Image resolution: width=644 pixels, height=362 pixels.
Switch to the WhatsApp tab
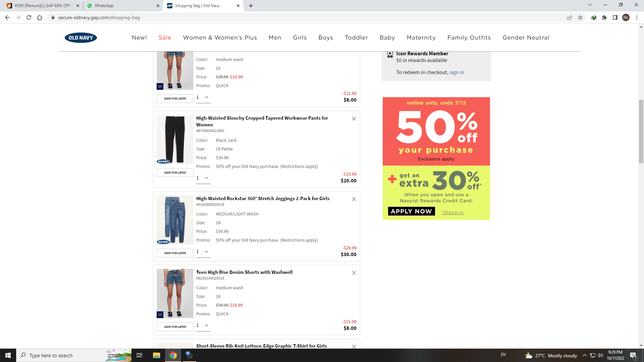coord(123,6)
